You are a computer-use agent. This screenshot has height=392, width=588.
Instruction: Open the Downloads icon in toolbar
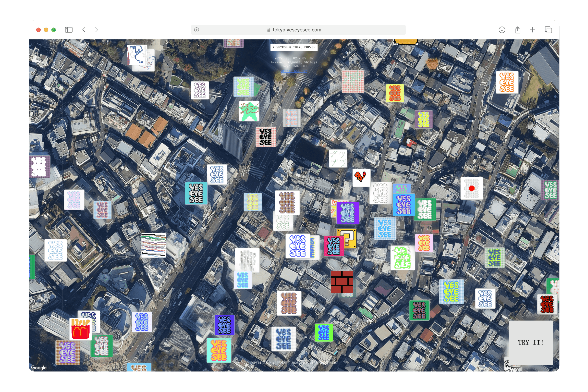coord(502,30)
